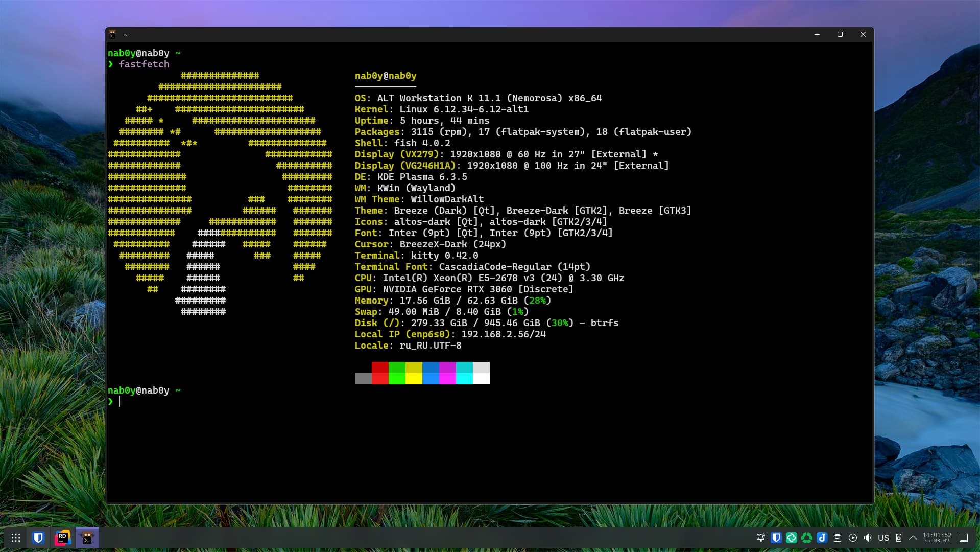The width and height of the screenshot is (980, 552).
Task: Click the bright yellow palette color block
Action: [x=414, y=379]
